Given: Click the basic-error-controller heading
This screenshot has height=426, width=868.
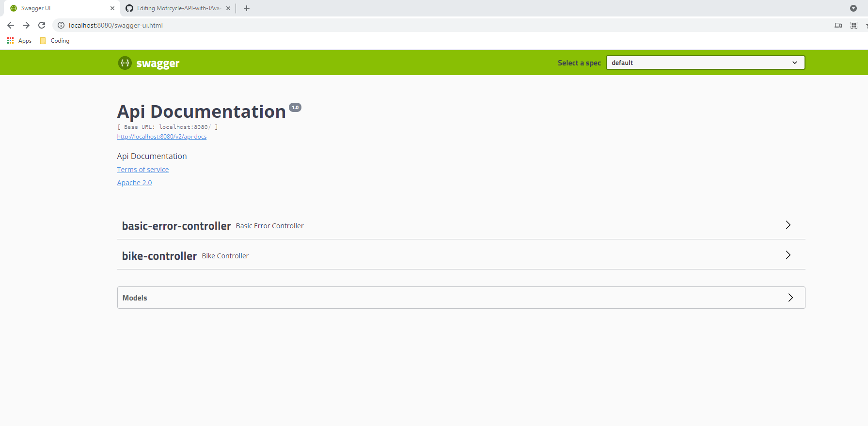Looking at the screenshot, I should 176,226.
